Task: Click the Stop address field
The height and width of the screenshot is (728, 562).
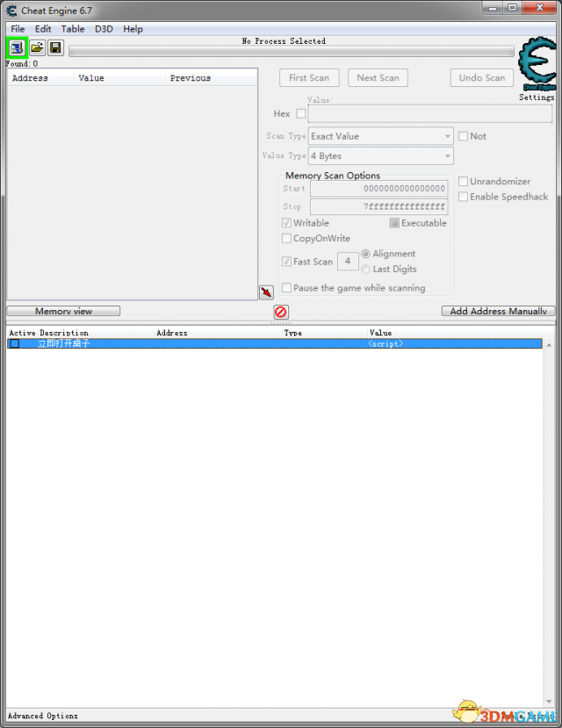Action: tap(378, 206)
